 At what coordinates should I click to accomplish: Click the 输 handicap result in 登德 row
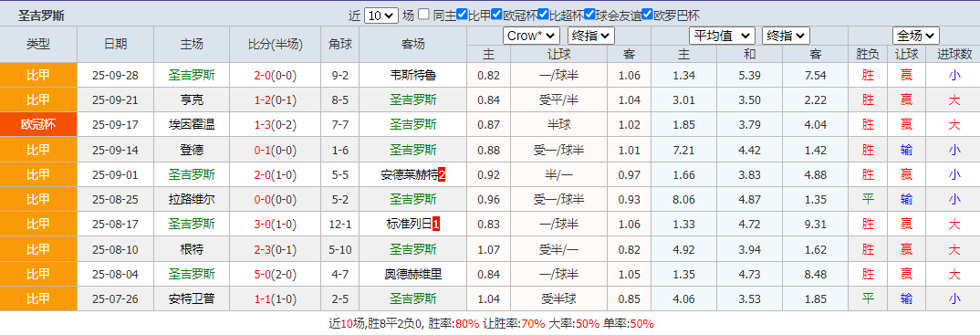pos(906,150)
